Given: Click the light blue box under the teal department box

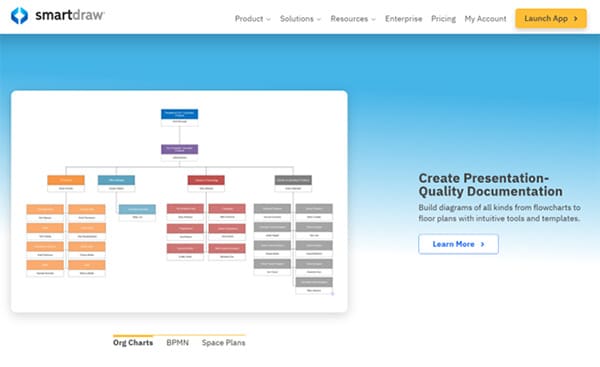Looking at the screenshot, I should (137, 209).
